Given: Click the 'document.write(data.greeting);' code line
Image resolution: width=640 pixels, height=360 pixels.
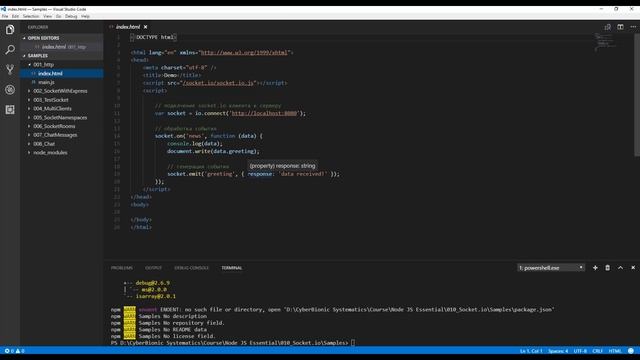Looking at the screenshot, I should [x=213, y=151].
